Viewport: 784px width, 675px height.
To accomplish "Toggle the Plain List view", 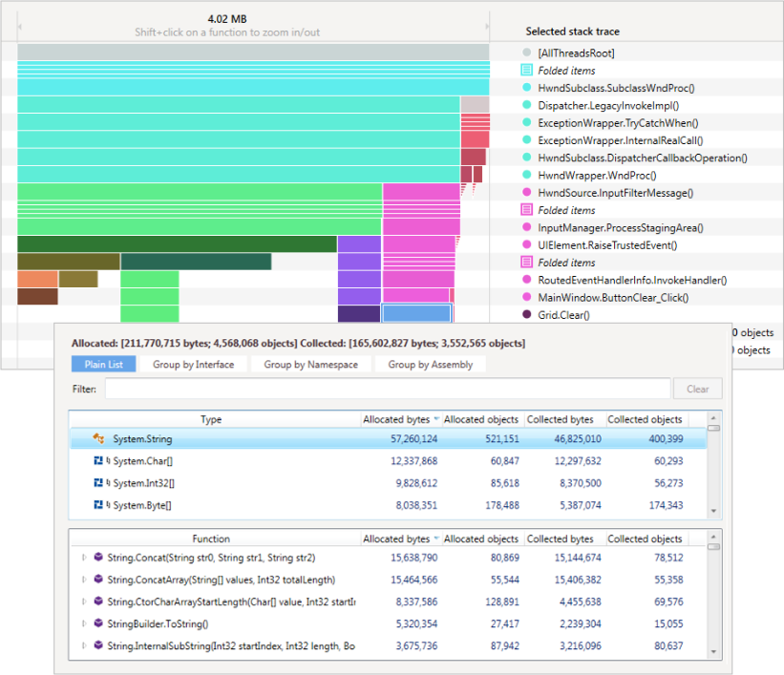I will [101, 364].
